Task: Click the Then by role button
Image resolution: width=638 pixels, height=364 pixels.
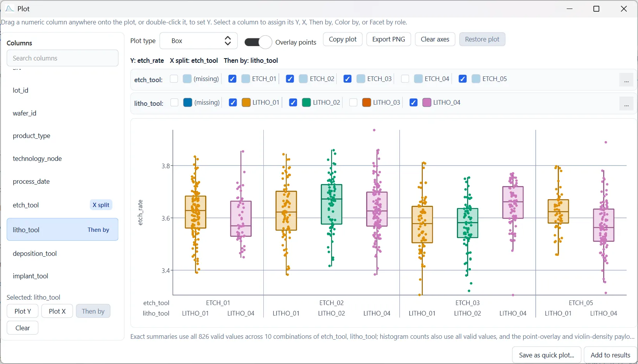Action: (93, 311)
